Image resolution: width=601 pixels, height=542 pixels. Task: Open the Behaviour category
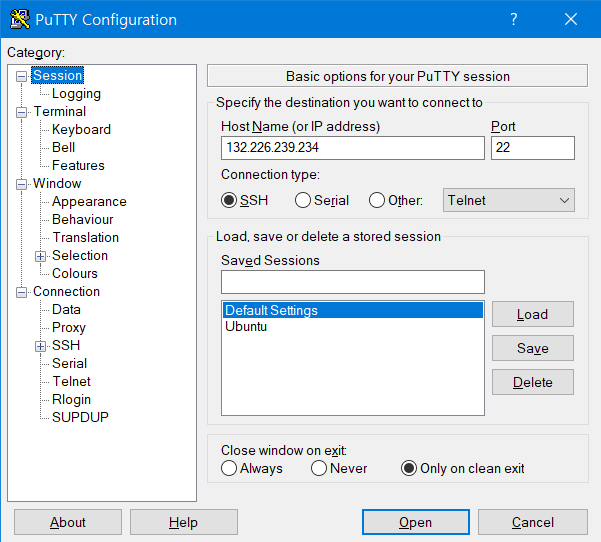82,220
